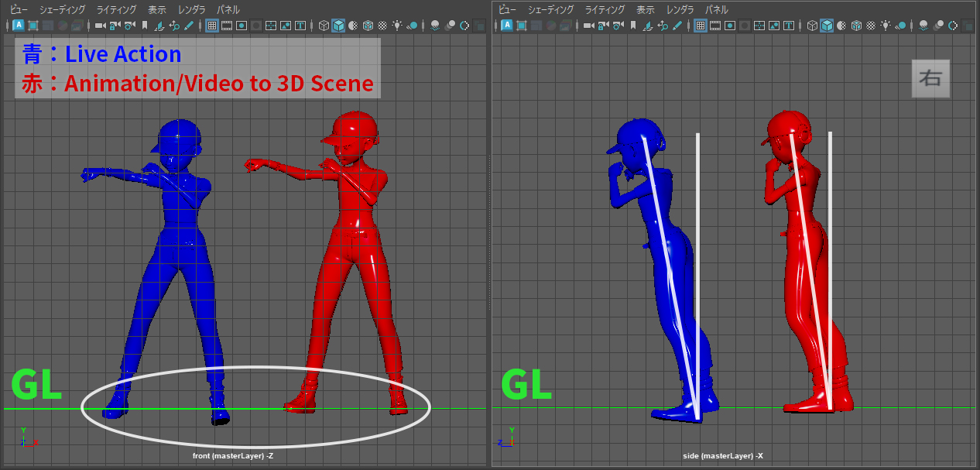The width and height of the screenshot is (980, 470).
Task: Toggle wireframe shading in side view panel
Action: (x=812, y=26)
